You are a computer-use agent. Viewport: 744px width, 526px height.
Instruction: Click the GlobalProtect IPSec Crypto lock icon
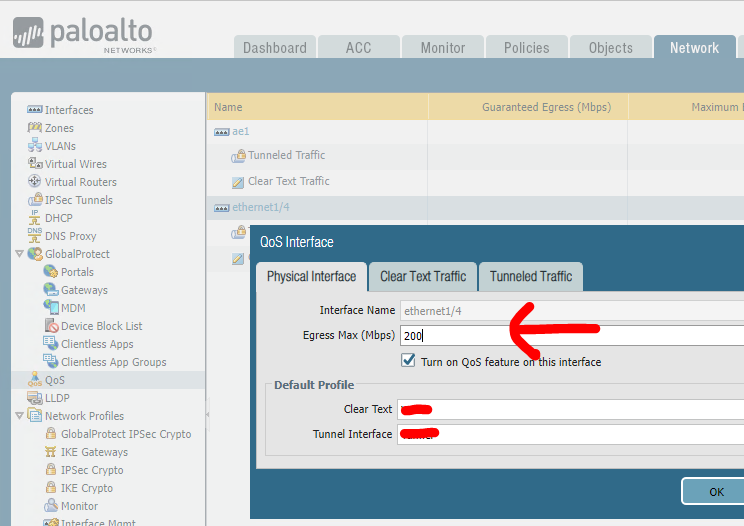tap(51, 433)
